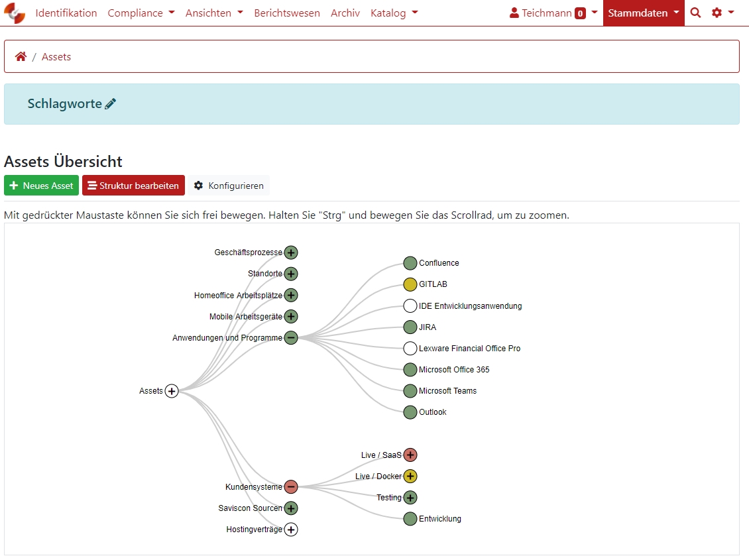The width and height of the screenshot is (749, 560).
Task: Select the green JIRA node circle
Action: point(410,327)
